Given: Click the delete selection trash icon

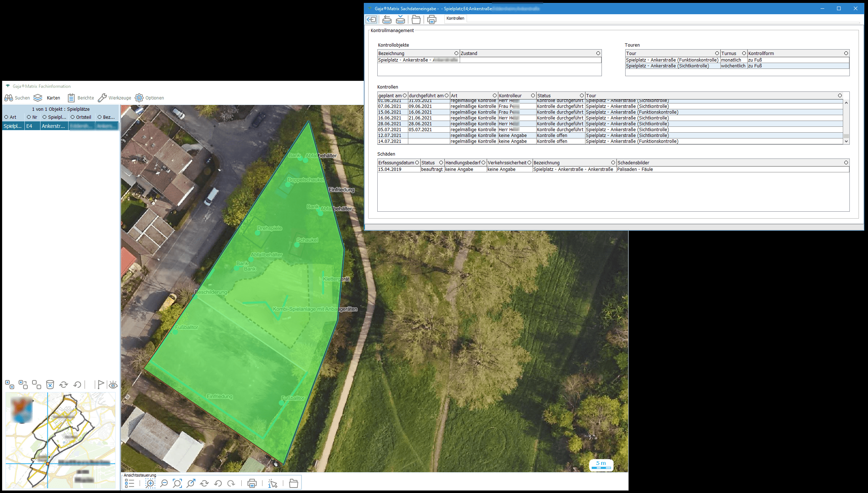Looking at the screenshot, I should click(x=50, y=384).
